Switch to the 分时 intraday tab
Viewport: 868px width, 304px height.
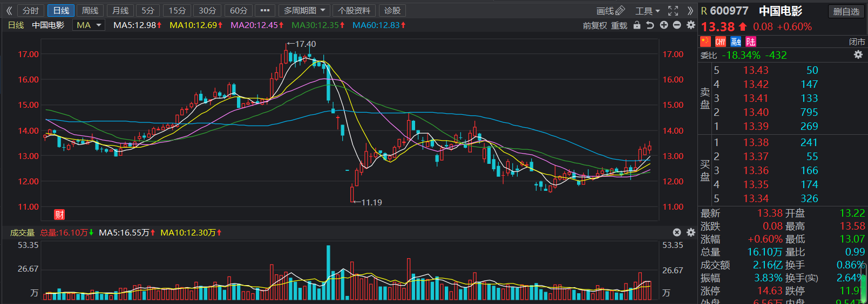point(31,11)
